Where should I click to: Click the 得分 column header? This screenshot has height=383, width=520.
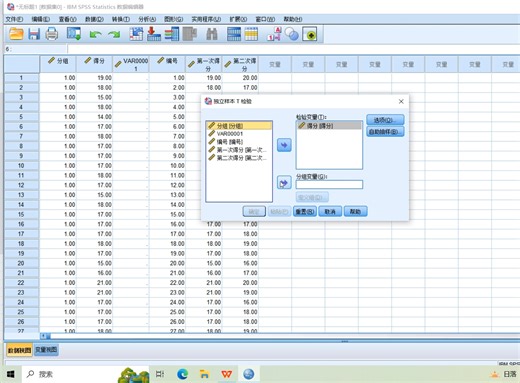[x=95, y=64]
